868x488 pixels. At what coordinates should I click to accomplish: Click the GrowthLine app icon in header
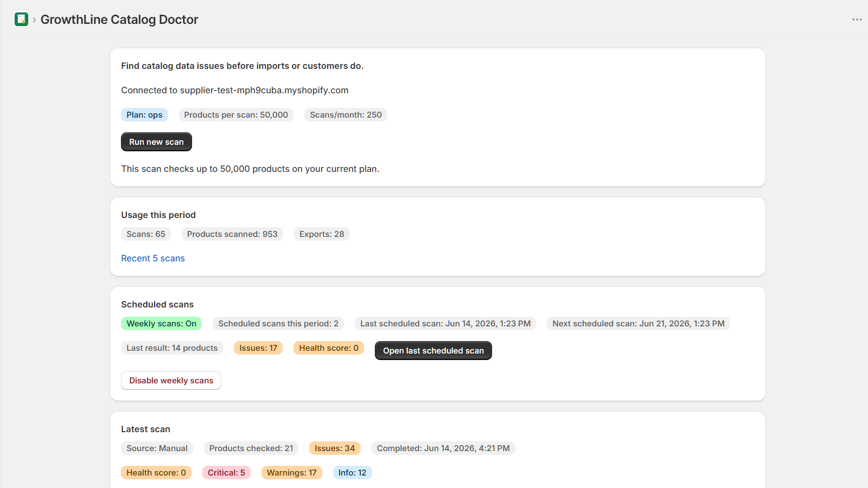click(21, 20)
